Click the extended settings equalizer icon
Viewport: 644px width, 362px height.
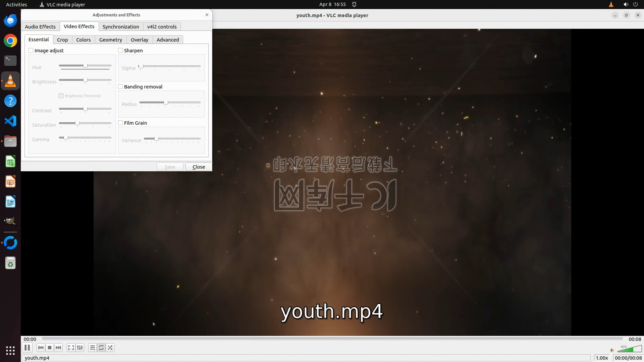coord(80,348)
